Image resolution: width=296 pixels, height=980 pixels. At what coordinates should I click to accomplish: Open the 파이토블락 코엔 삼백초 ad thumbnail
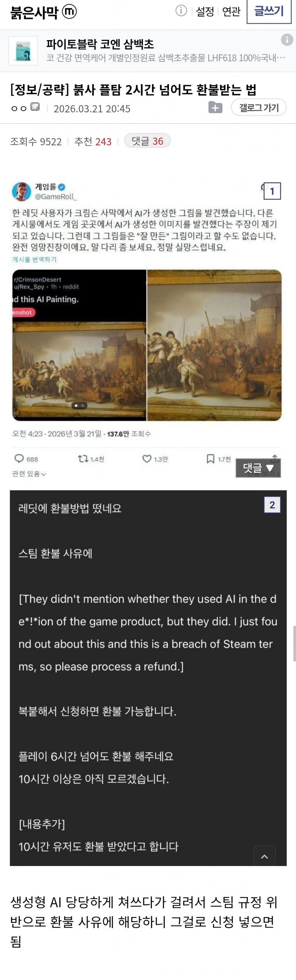pos(23,51)
